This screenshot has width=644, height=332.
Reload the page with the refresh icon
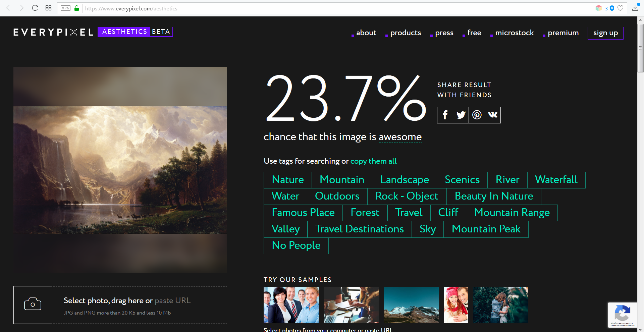click(x=35, y=8)
